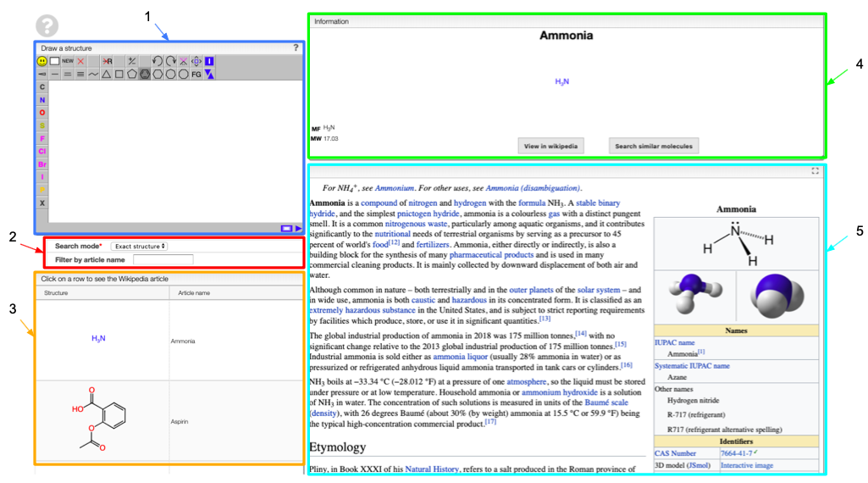The width and height of the screenshot is (868, 483).
Task: Click the ball-and-stick ammonia model thumbnail
Action: point(695,296)
